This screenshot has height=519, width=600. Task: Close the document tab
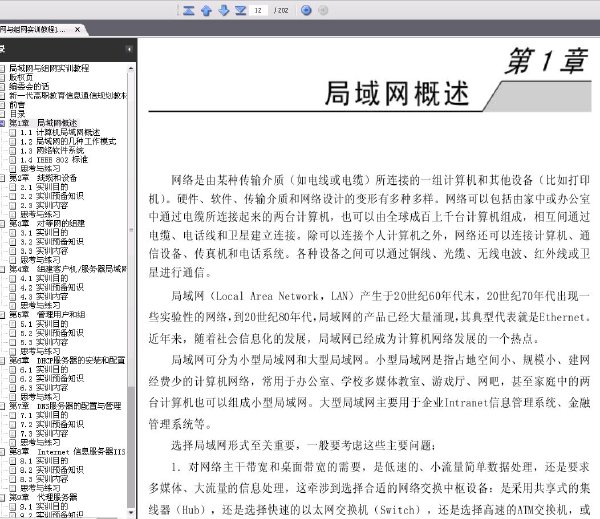click(77, 29)
